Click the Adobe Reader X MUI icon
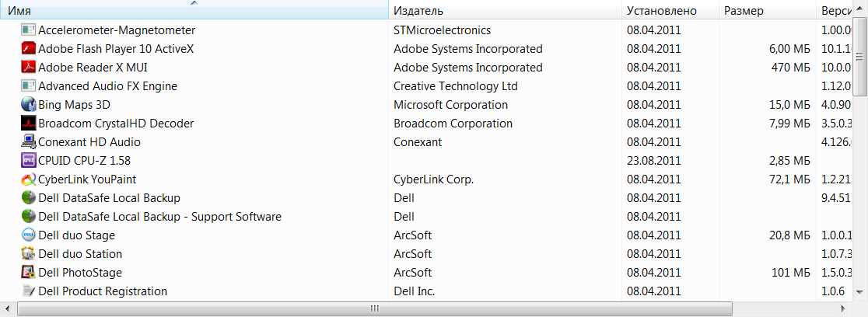Screen dimensions: 868x317 point(28,68)
